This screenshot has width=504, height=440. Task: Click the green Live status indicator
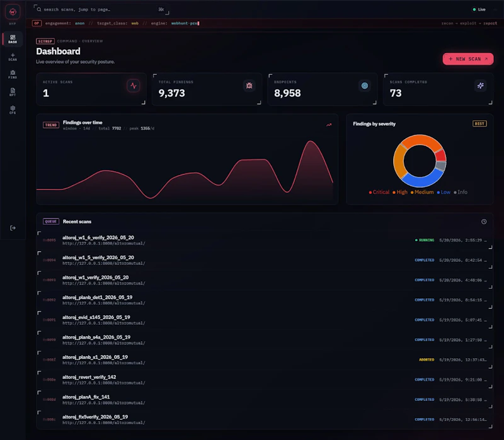(479, 9)
